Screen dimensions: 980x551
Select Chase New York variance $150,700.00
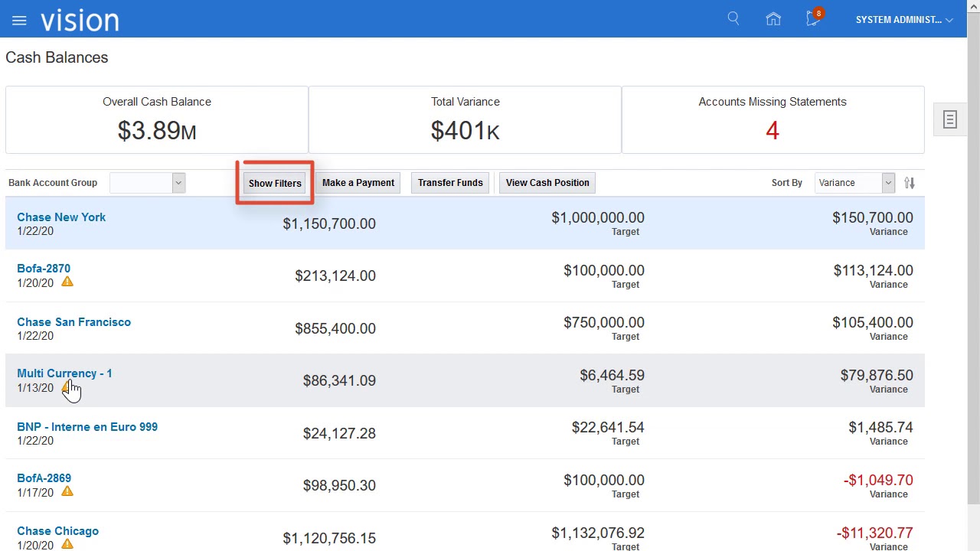pyautogui.click(x=873, y=217)
